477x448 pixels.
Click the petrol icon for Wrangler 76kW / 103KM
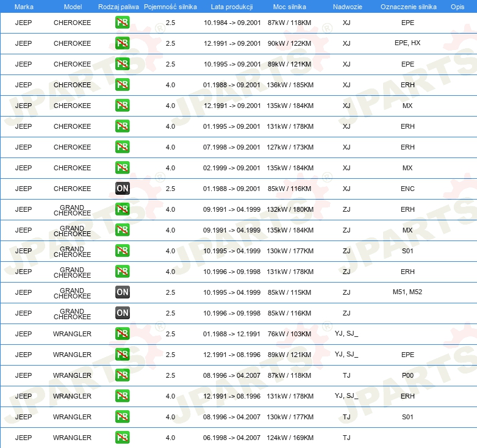coord(122,334)
